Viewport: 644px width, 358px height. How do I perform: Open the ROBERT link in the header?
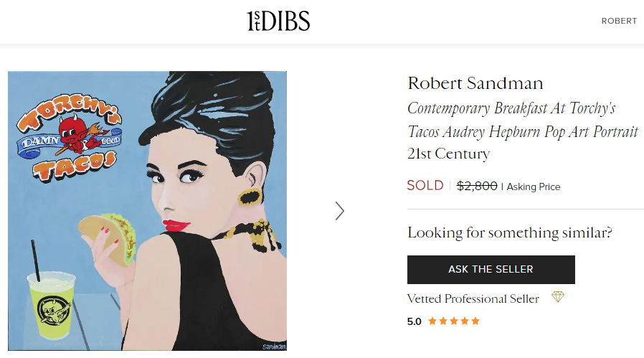click(619, 21)
